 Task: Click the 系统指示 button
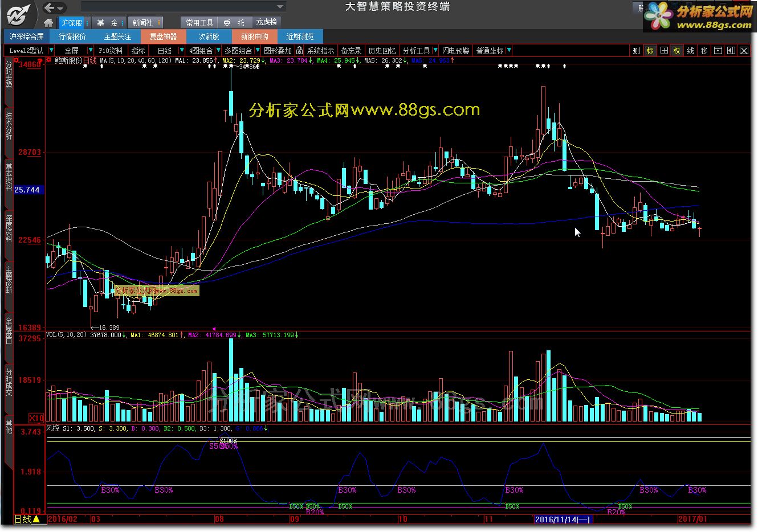[320, 51]
